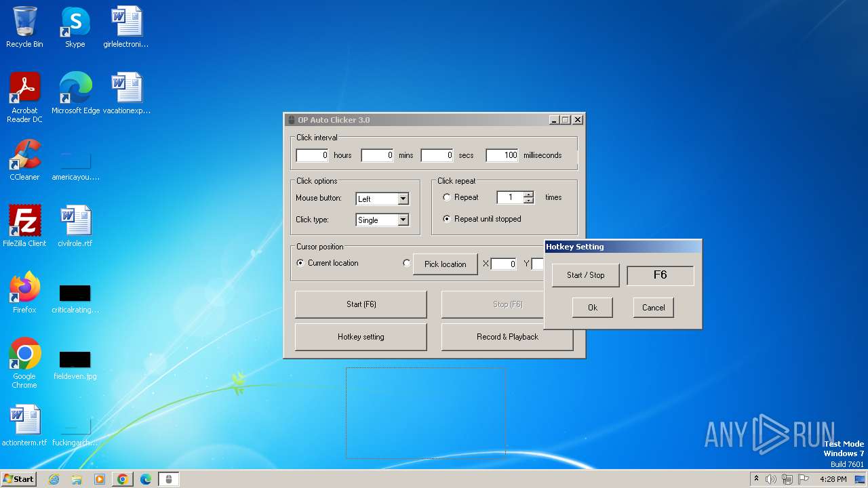Select the Repeat times radio button
The width and height of the screenshot is (868, 488).
pyautogui.click(x=447, y=197)
